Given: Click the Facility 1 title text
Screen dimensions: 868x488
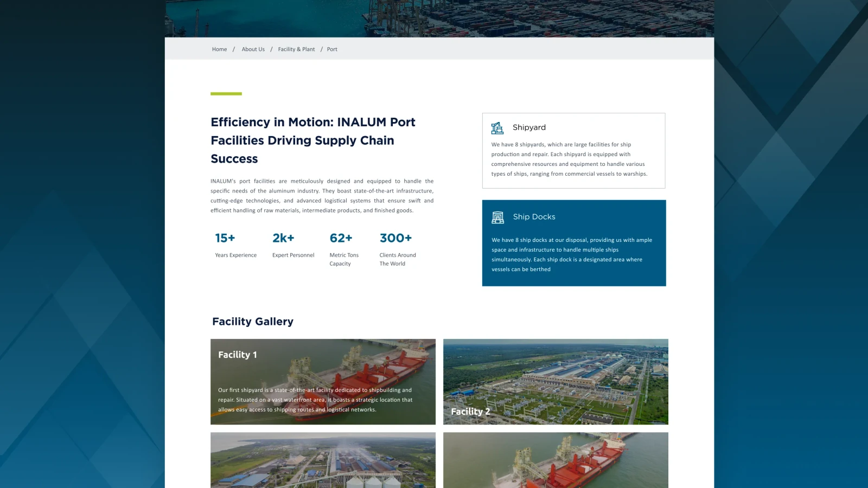Looking at the screenshot, I should pos(238,355).
